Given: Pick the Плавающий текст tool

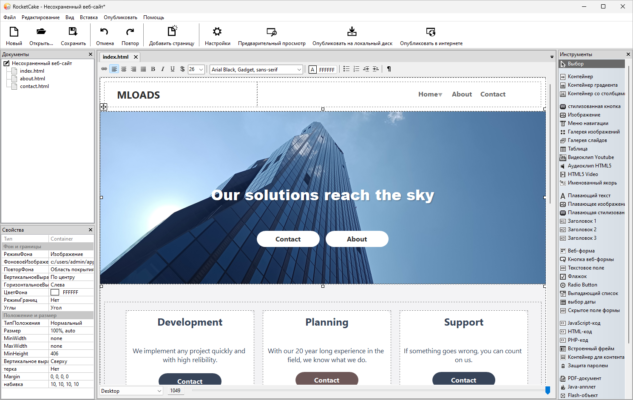Looking at the screenshot, I should point(585,195).
